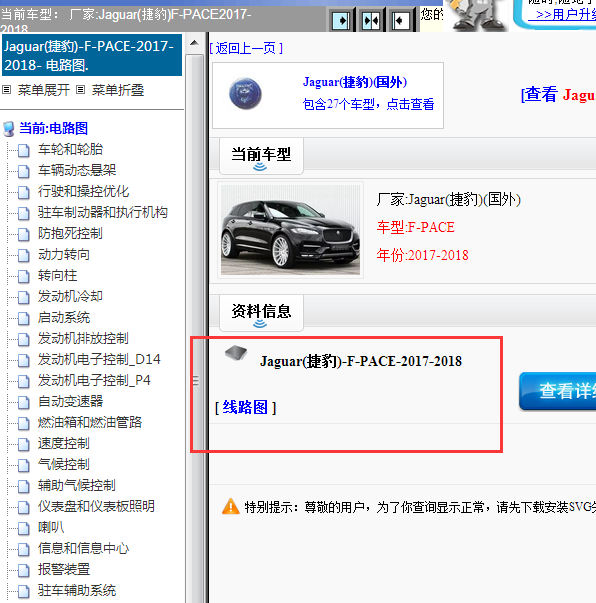Open the 线路图 link
596x603 pixels.
245,407
